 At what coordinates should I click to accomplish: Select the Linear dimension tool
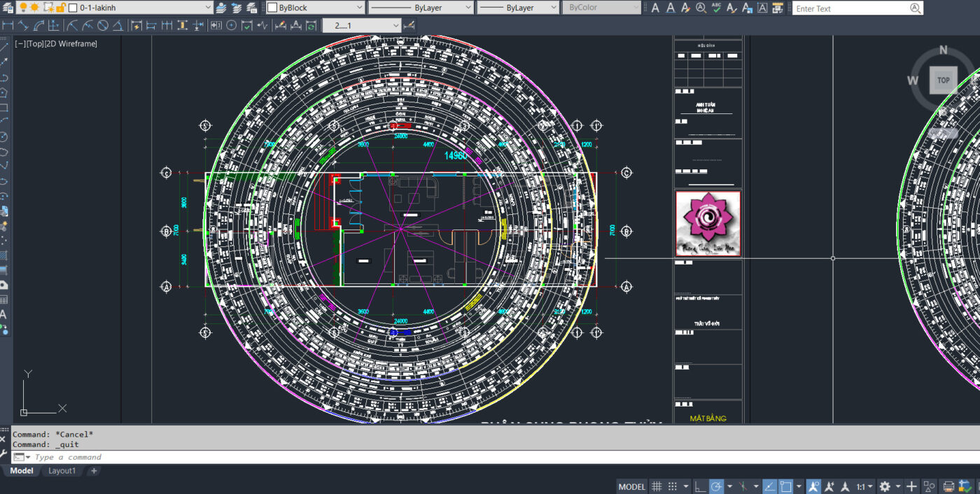coord(8,25)
